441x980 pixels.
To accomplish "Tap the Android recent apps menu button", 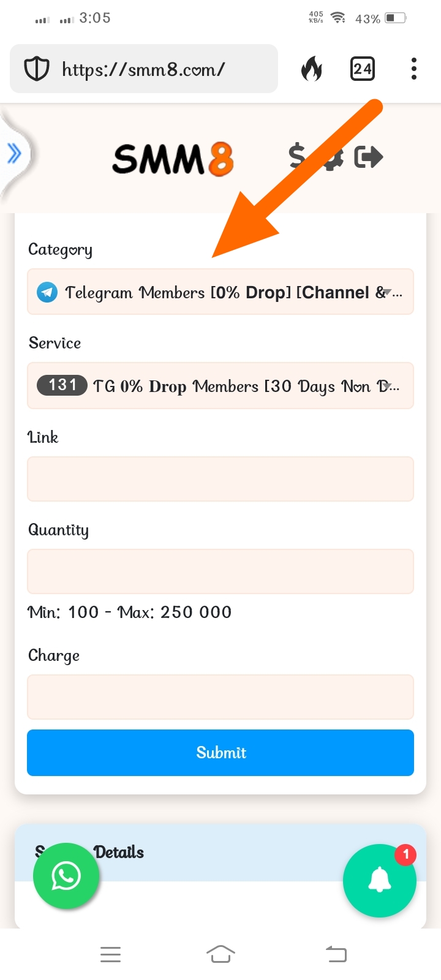I will [x=110, y=954].
